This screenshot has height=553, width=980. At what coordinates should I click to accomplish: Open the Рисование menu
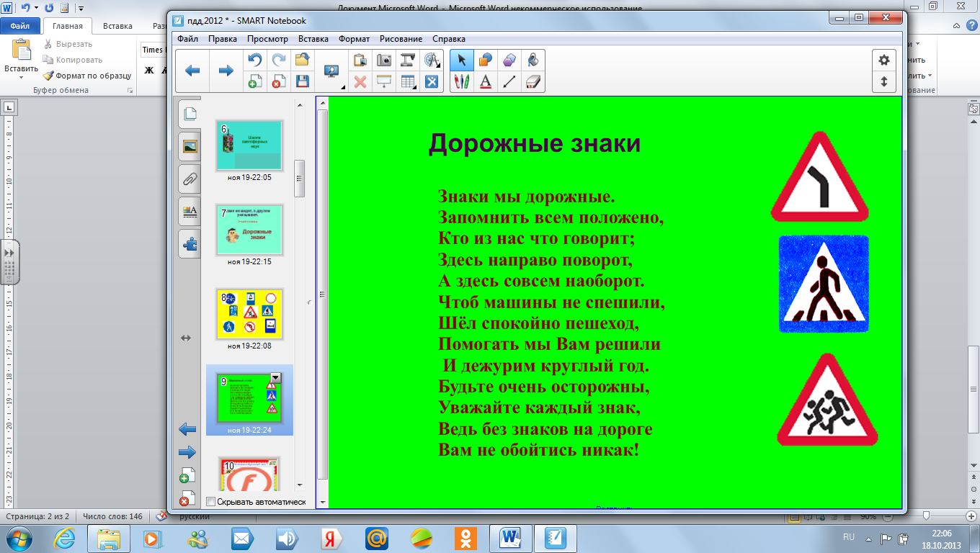click(401, 39)
